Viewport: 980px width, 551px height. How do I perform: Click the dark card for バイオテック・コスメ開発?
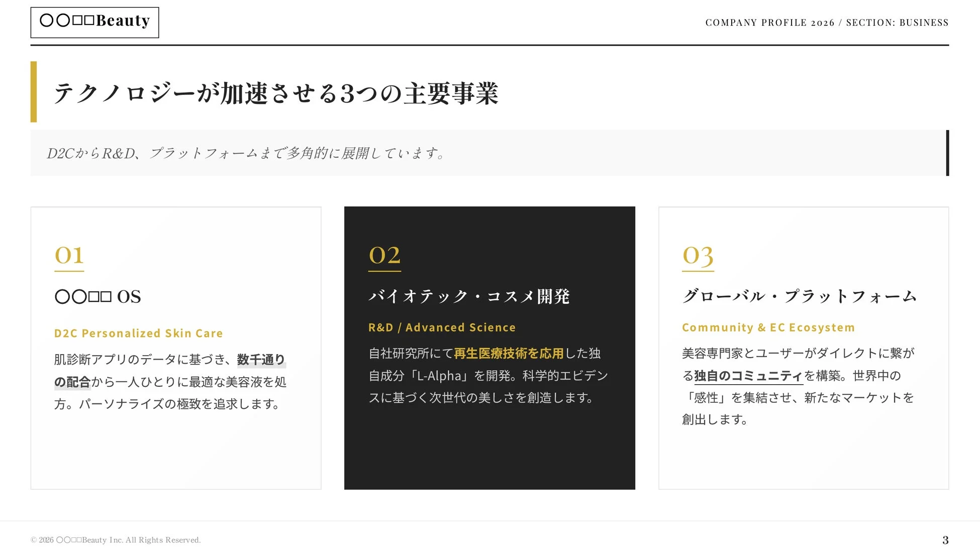(x=489, y=347)
